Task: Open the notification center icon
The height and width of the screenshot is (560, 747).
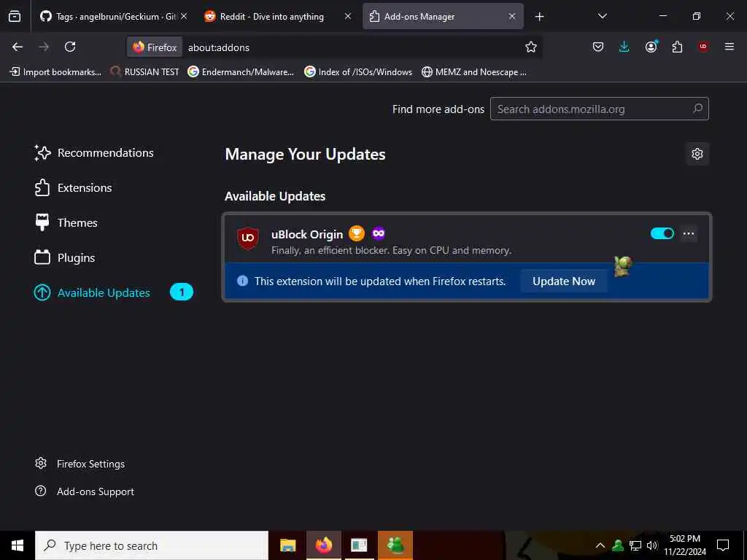Action: (723, 545)
